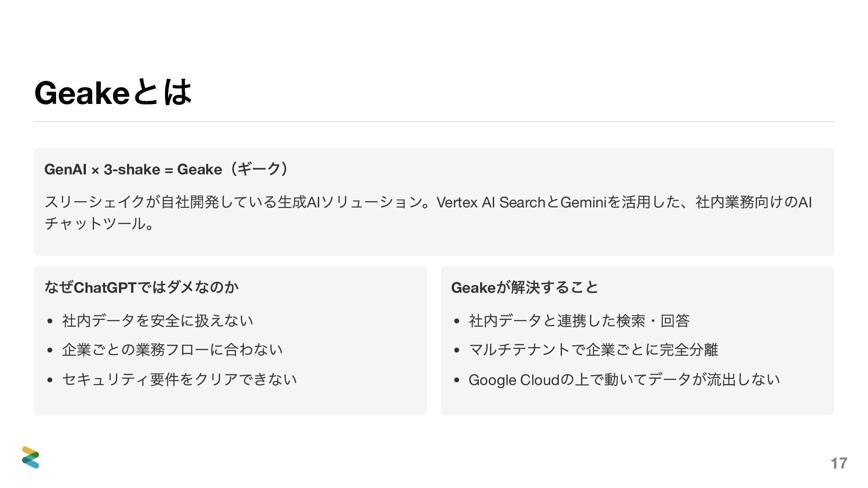The height and width of the screenshot is (488, 868).
Task: Select the bullet "セキュリティ要件をクリアできない"
Action: (x=179, y=379)
